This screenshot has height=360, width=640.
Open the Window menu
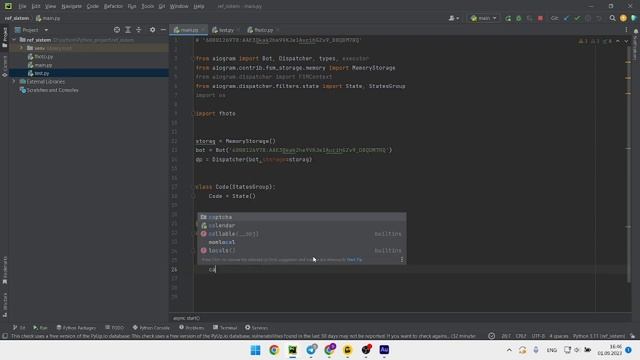tap(179, 6)
